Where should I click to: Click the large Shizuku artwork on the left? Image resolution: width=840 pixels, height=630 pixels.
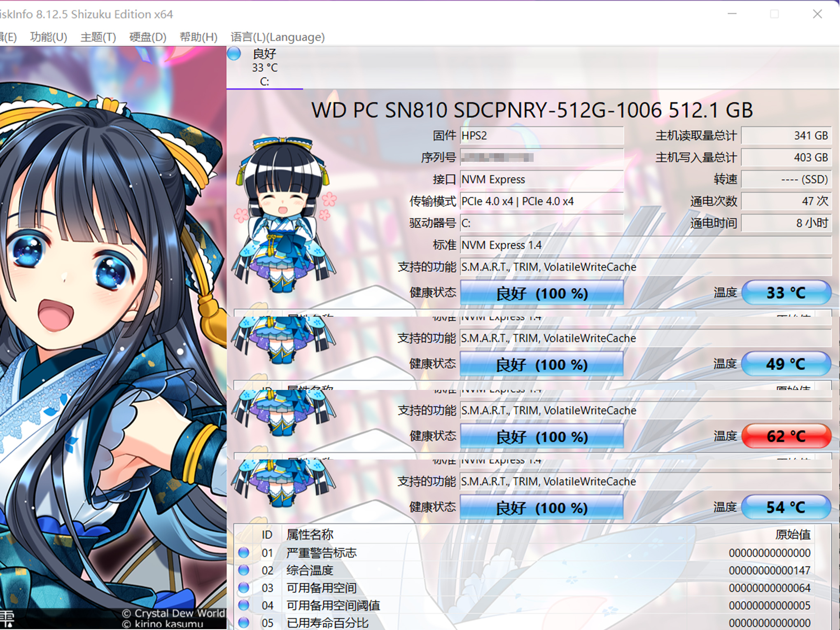point(113,338)
